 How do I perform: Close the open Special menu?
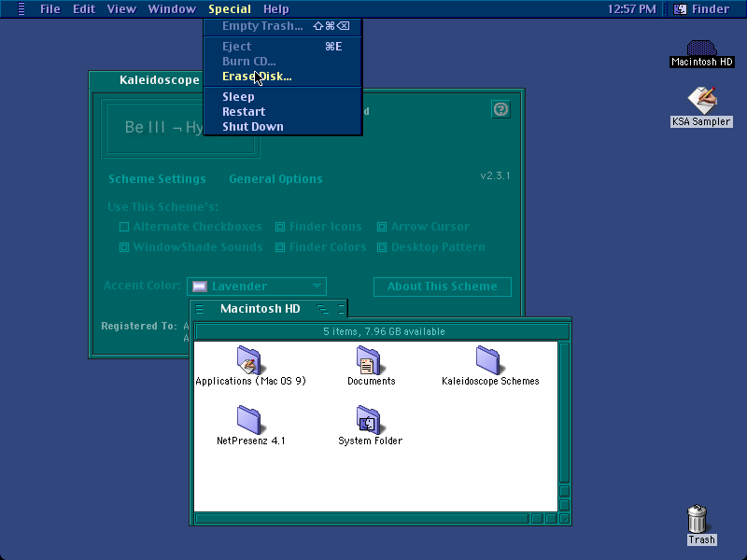coord(230,9)
